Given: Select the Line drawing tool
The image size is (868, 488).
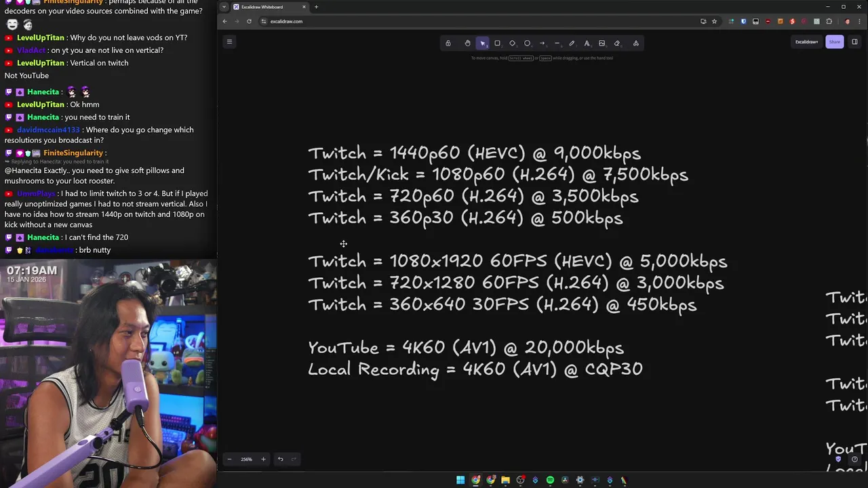Looking at the screenshot, I should 557,43.
